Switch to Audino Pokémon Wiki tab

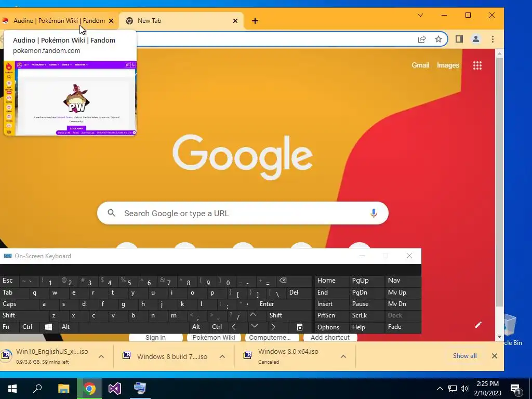point(59,21)
